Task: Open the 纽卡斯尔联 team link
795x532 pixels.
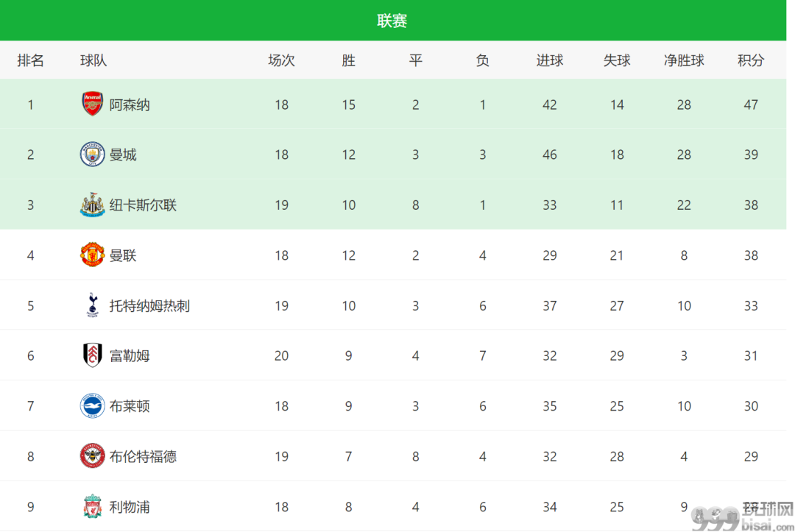Action: [143, 205]
